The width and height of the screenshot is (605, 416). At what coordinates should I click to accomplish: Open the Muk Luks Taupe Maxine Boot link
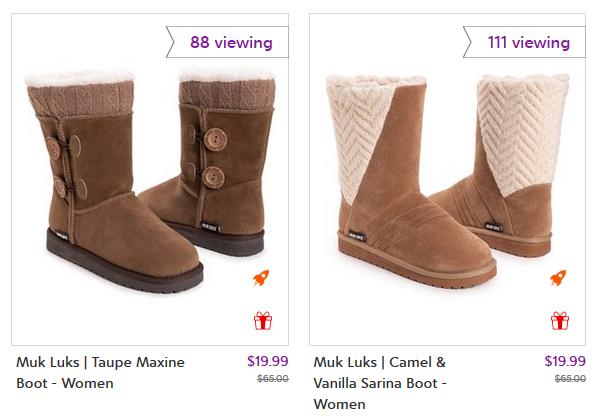(100, 372)
